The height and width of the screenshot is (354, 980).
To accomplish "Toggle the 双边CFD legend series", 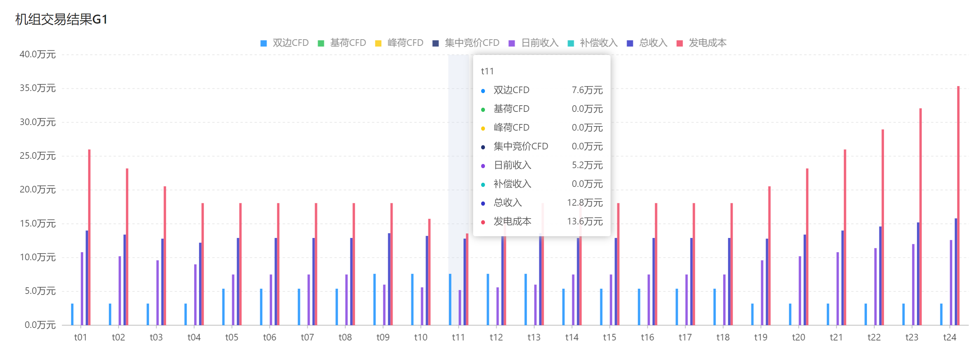I will pyautogui.click(x=284, y=43).
